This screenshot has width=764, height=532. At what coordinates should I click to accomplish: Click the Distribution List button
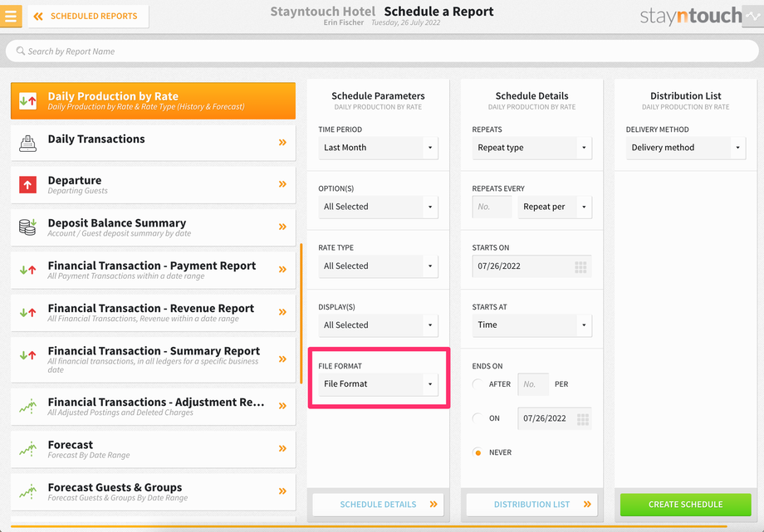531,505
